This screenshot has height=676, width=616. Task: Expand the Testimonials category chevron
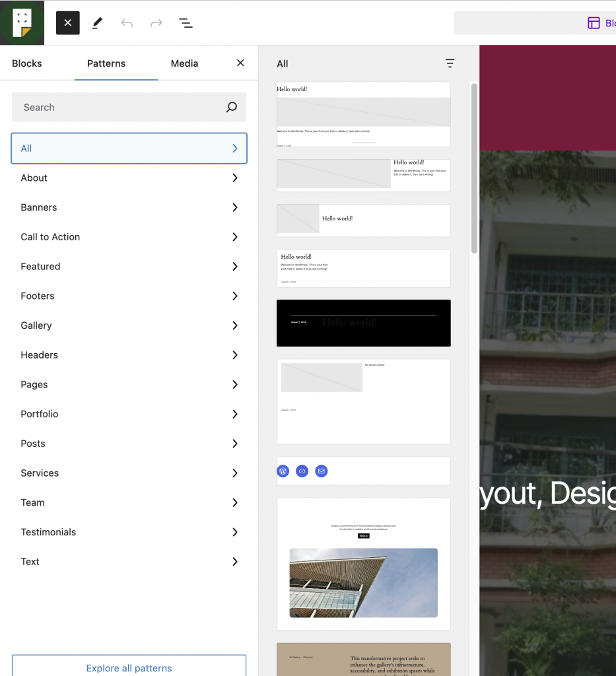235,533
